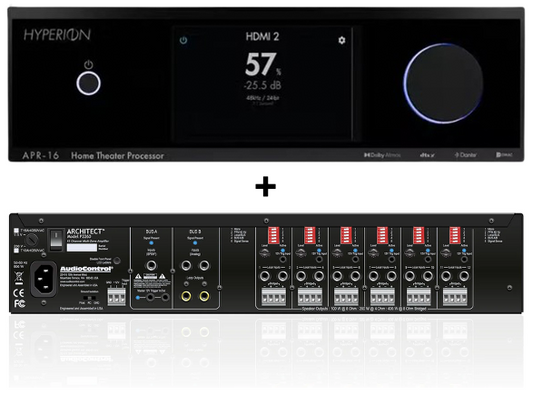Click the HYPERION logo
The width and height of the screenshot is (533, 414).
point(57,35)
